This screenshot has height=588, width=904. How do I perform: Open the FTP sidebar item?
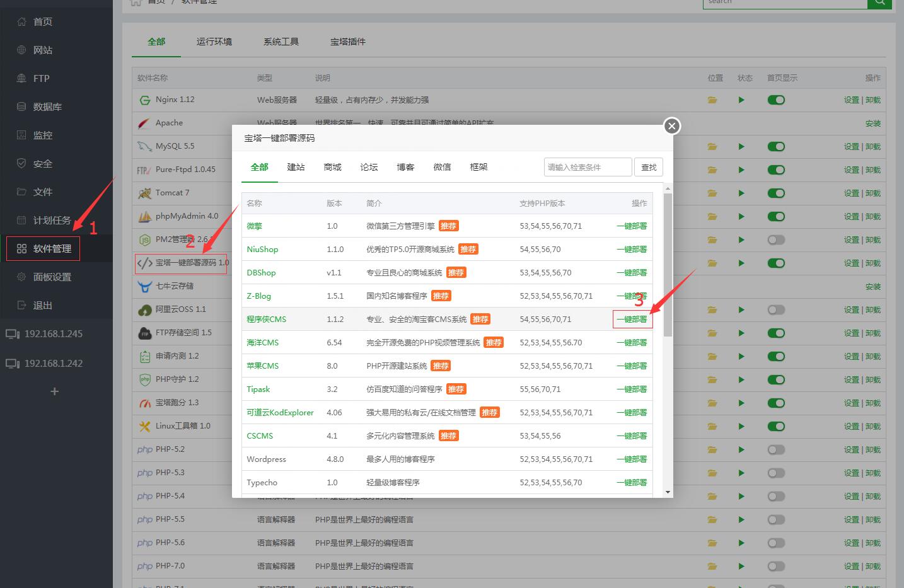click(x=41, y=78)
